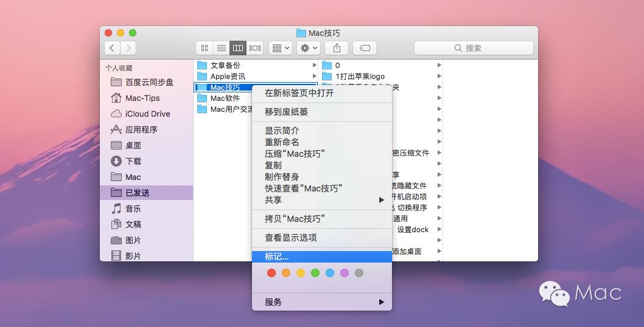644x327 pixels.
Task: Click 重新命名 in the context menu
Action: point(282,142)
